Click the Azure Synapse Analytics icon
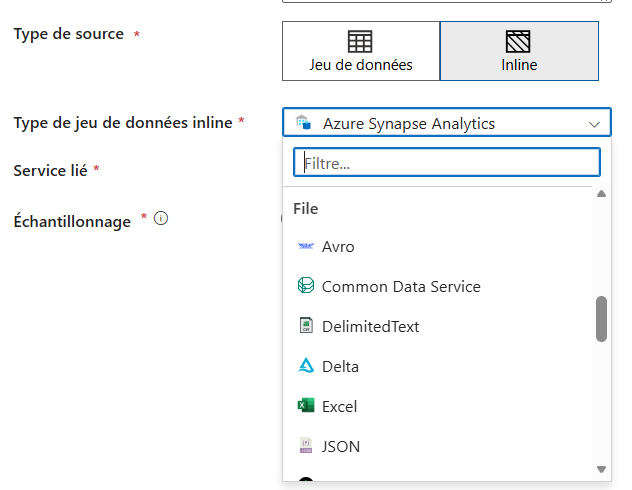This screenshot has height=490, width=632. pos(303,123)
